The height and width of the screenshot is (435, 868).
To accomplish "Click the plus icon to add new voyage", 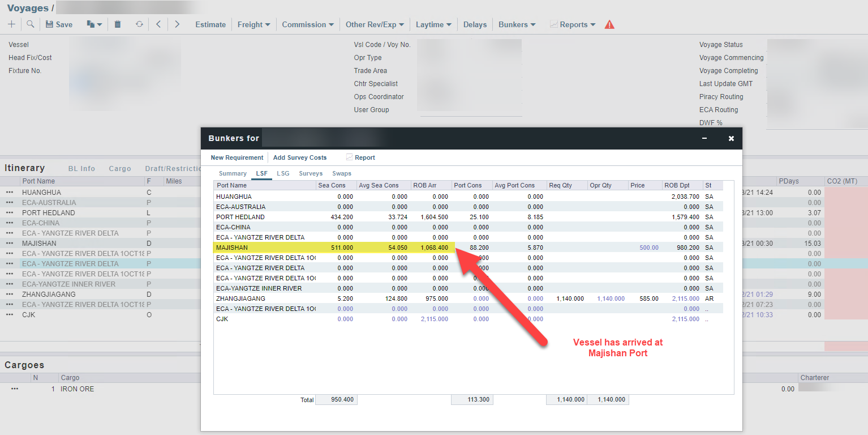I will click(x=11, y=24).
